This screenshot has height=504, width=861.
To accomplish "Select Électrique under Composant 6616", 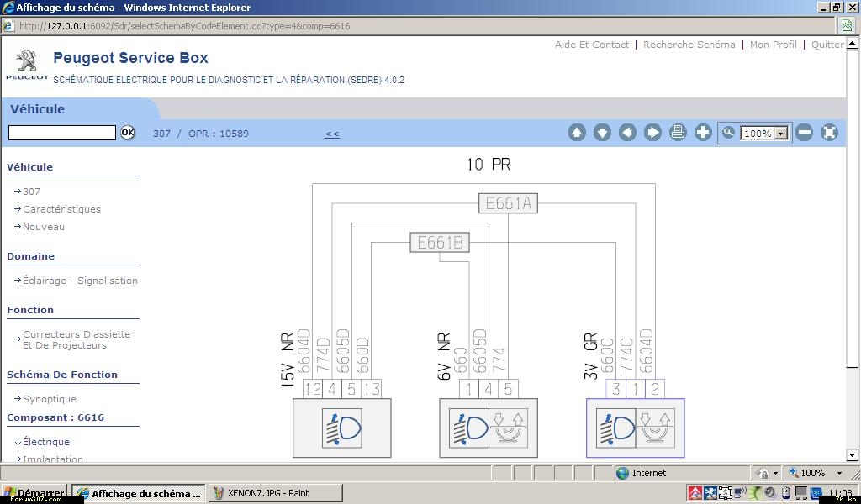I will pos(46,442).
